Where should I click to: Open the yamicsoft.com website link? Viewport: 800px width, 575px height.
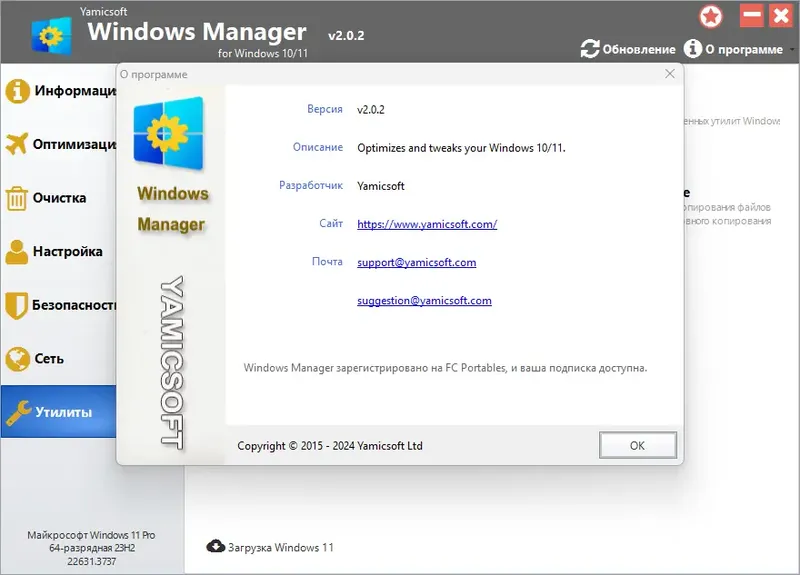(x=427, y=224)
